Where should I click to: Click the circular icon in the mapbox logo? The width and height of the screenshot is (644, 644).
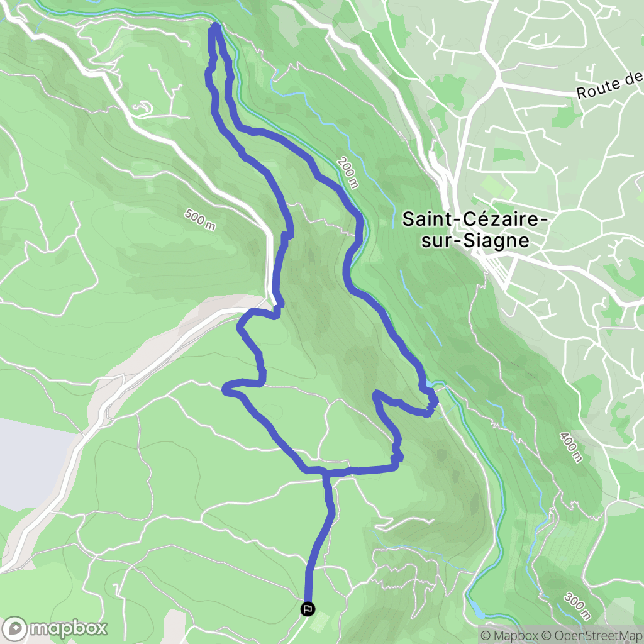click(15, 628)
